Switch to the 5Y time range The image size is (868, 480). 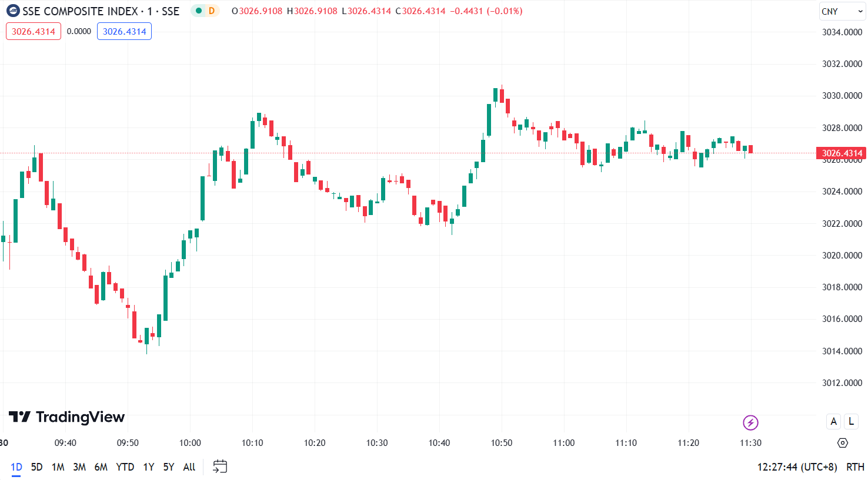point(169,467)
